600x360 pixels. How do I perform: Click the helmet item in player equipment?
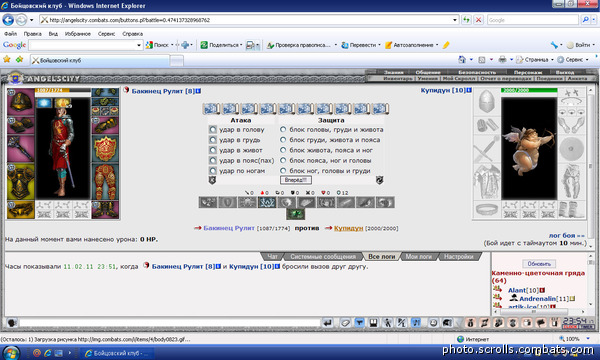tap(21, 102)
